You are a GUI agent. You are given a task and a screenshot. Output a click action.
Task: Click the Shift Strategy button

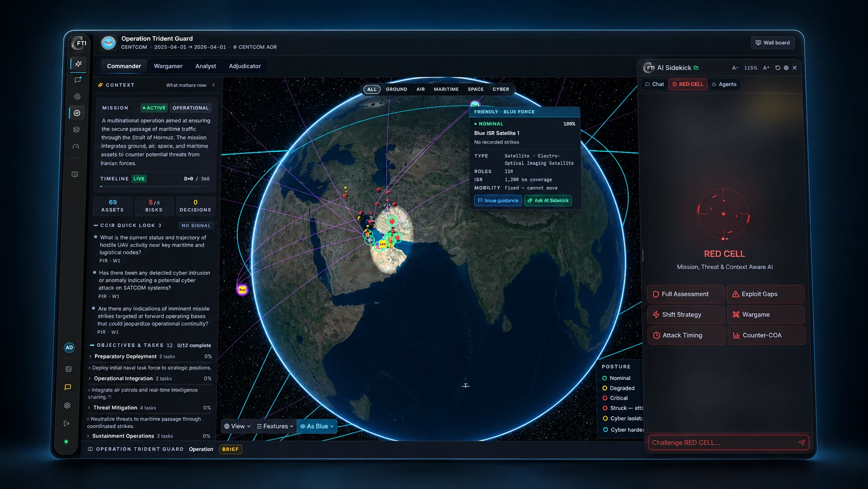pos(686,315)
